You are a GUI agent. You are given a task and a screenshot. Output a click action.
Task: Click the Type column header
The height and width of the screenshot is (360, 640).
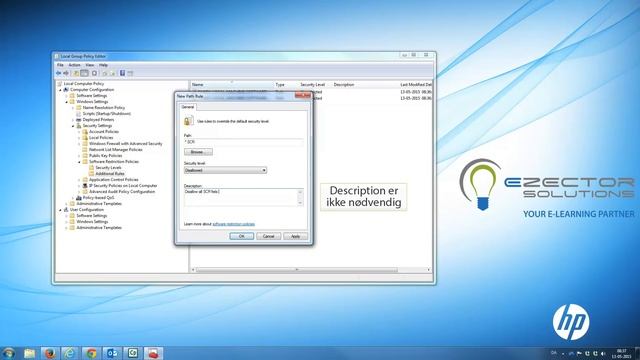coord(285,84)
